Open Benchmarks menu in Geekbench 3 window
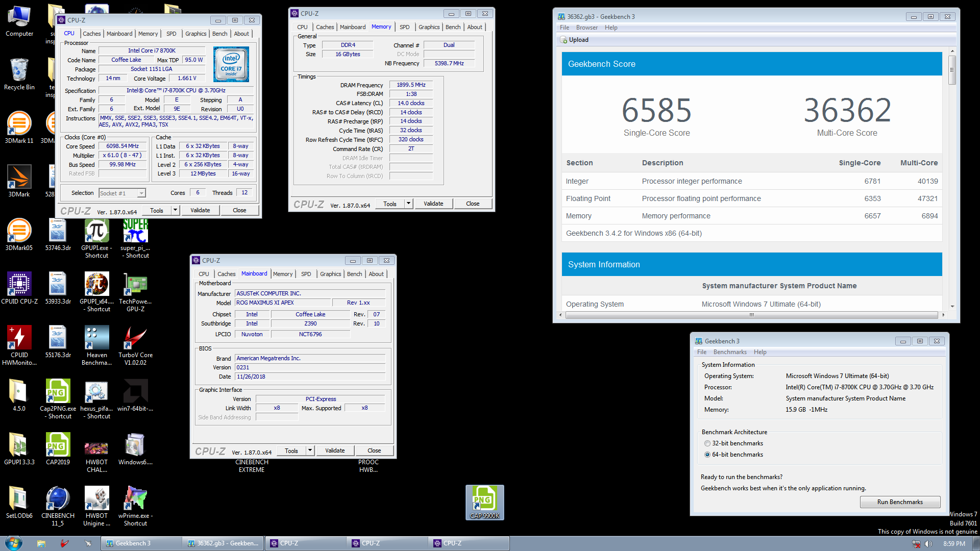The height and width of the screenshot is (551, 980). pos(729,352)
